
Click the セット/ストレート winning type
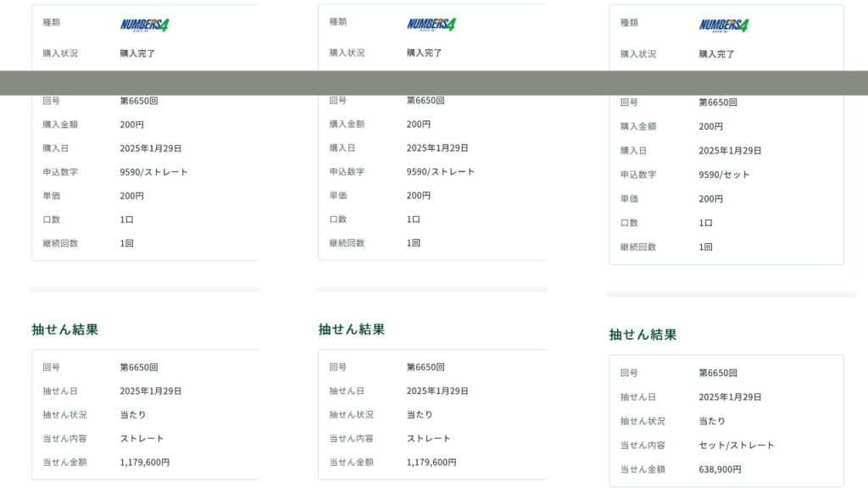737,445
